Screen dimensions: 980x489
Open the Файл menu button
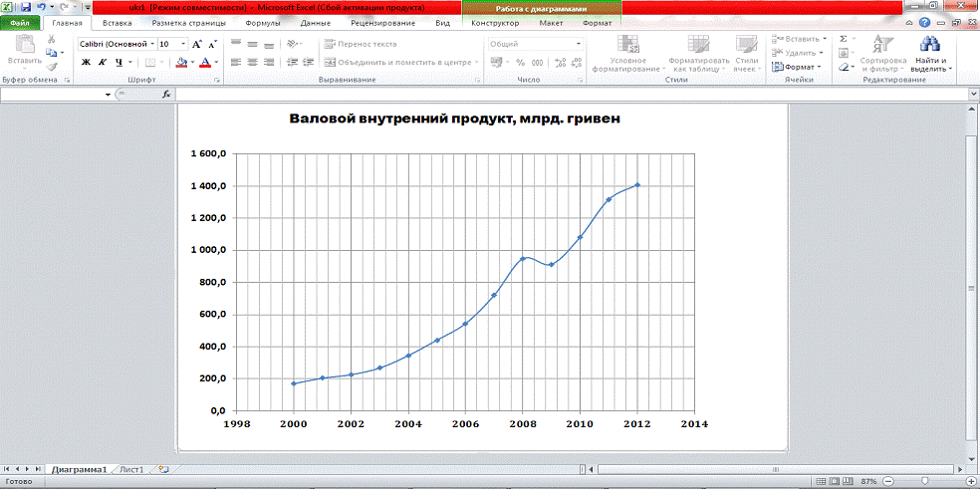(20, 22)
